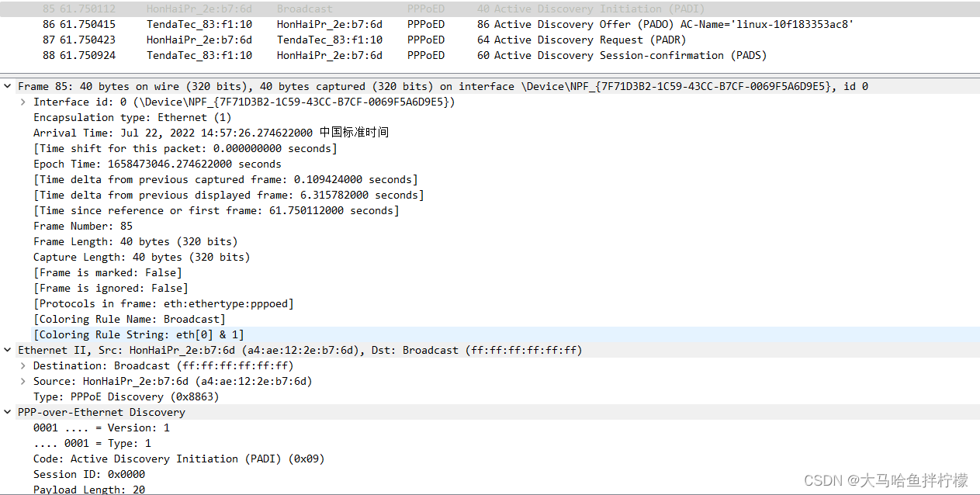The image size is (980, 495).
Task: Click the Payload Length: 20 field
Action: click(88, 490)
